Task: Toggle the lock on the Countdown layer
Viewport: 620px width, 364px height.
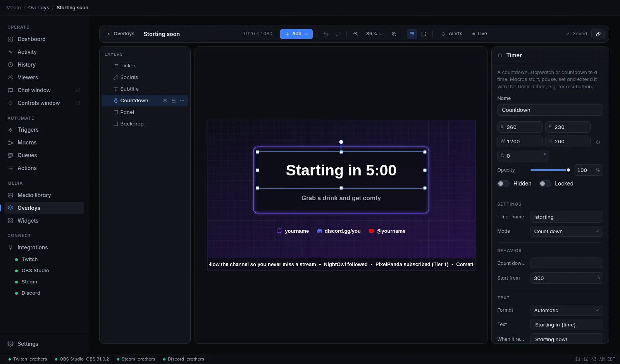Action: pyautogui.click(x=174, y=101)
